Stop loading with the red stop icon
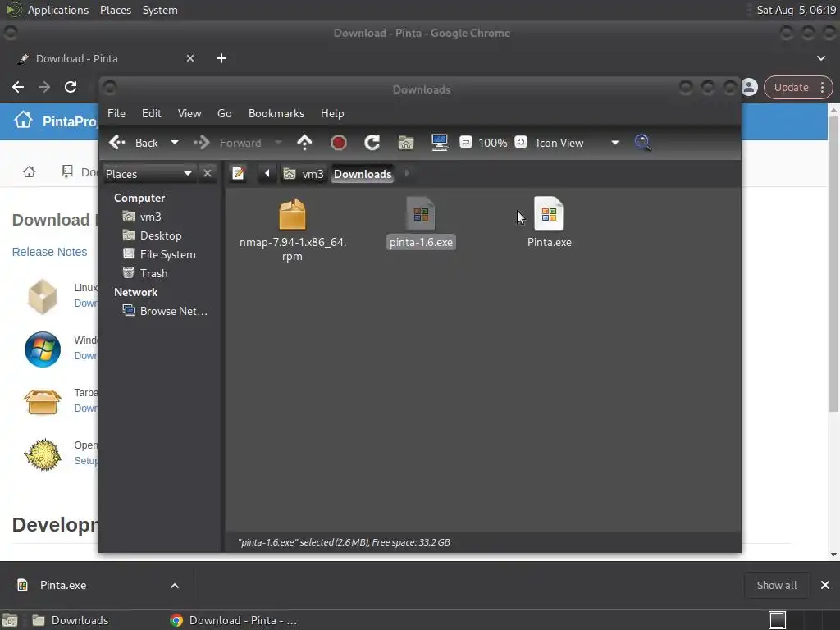The image size is (840, 630). point(339,143)
